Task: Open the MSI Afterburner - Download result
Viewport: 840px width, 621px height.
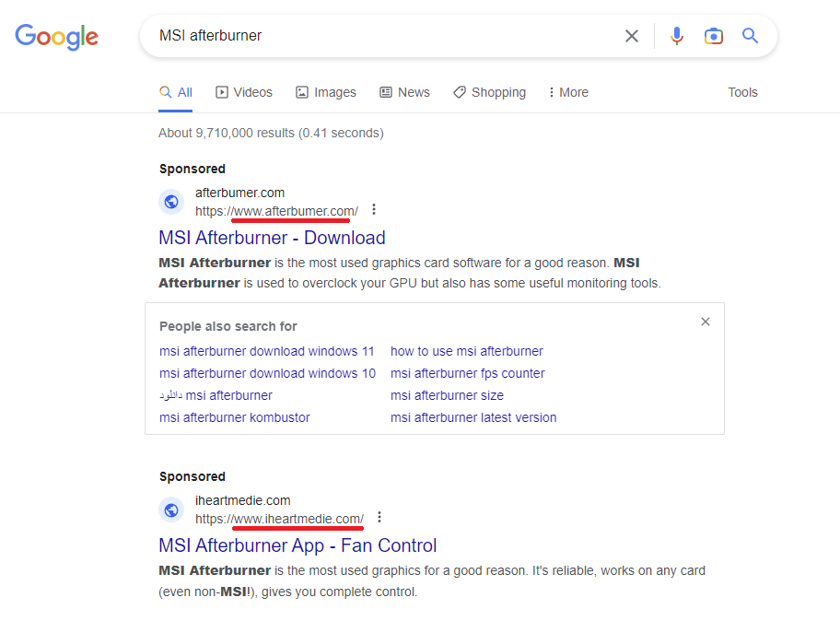Action: point(272,238)
